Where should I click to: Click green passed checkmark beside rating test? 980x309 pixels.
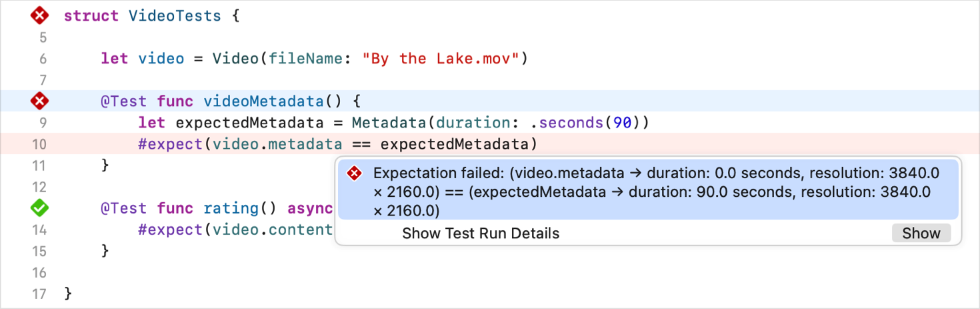click(x=41, y=208)
